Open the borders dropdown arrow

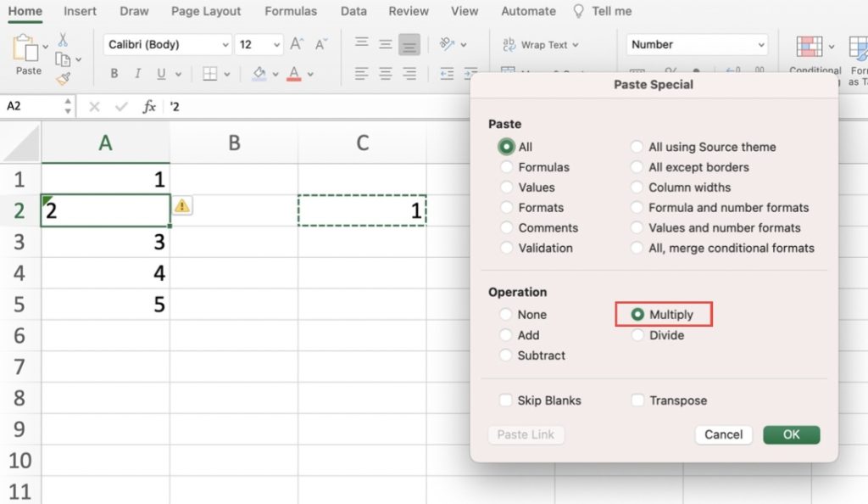pyautogui.click(x=227, y=74)
